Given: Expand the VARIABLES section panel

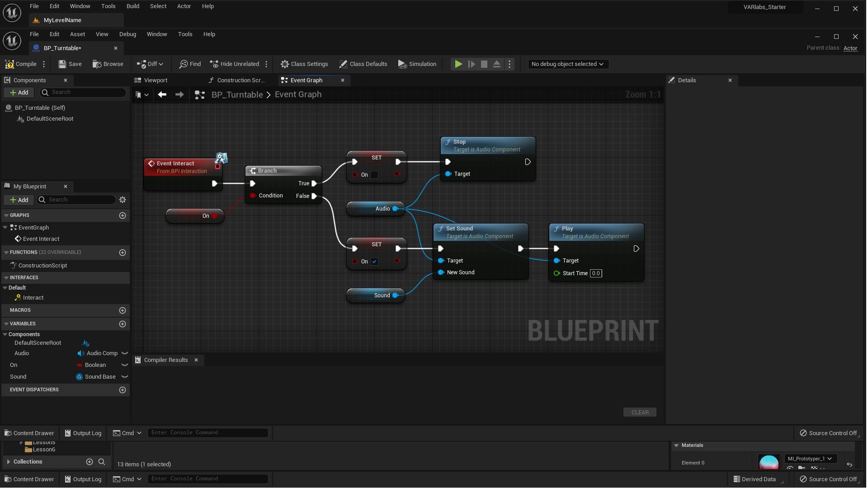Looking at the screenshot, I should [x=7, y=324].
